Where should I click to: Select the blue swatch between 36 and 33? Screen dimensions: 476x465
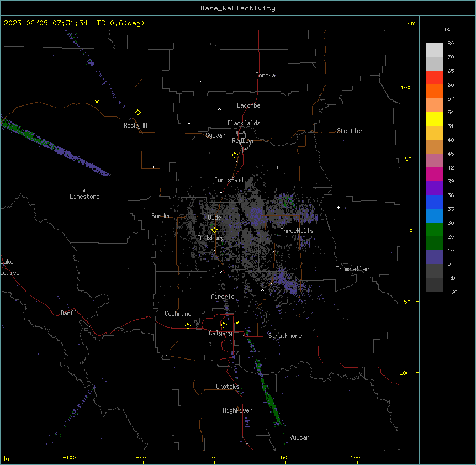(x=434, y=202)
